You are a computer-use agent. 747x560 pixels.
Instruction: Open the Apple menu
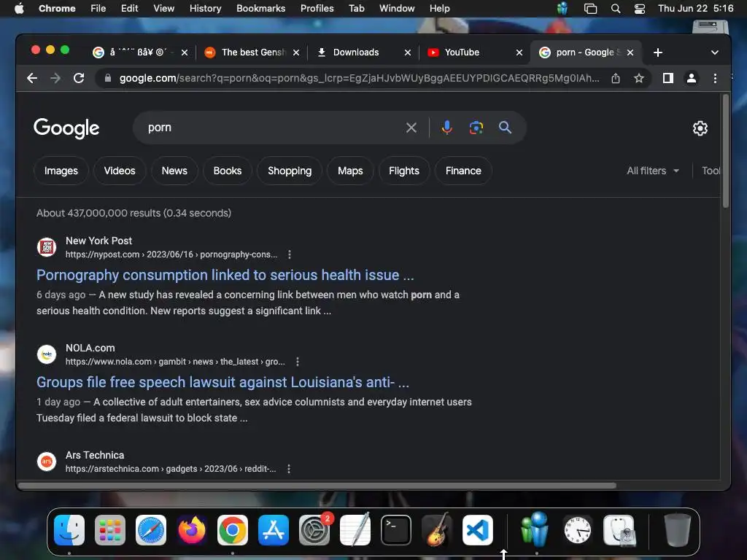(x=19, y=8)
